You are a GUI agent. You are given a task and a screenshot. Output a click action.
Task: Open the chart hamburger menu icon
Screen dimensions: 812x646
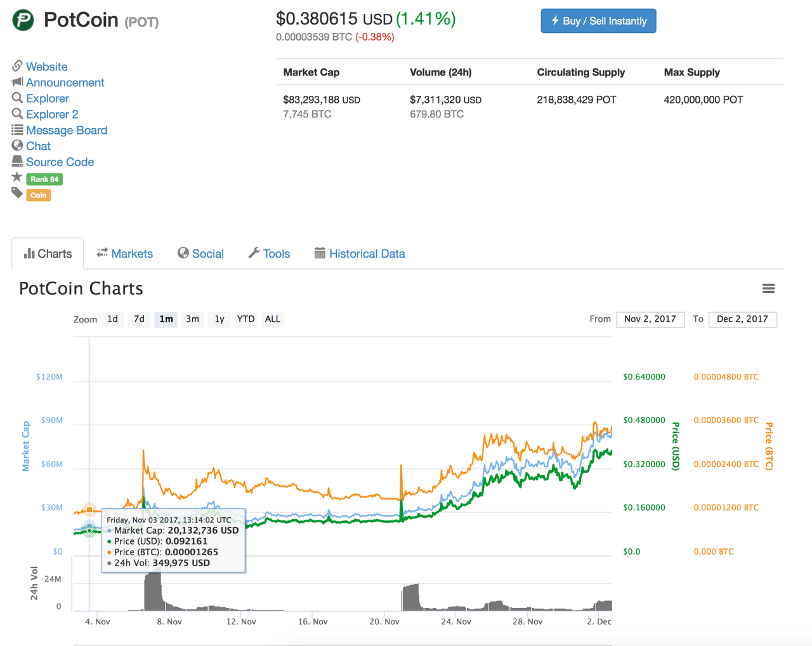768,289
